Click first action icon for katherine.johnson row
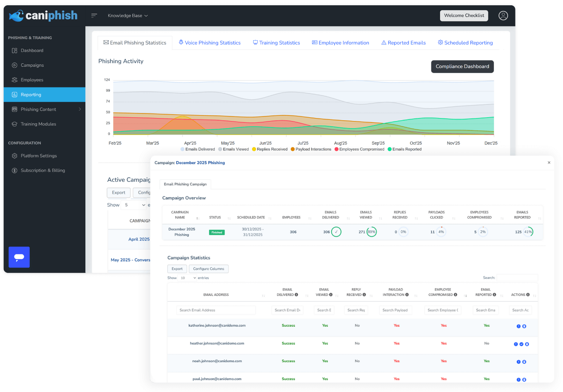563x392 pixels. tap(518, 326)
